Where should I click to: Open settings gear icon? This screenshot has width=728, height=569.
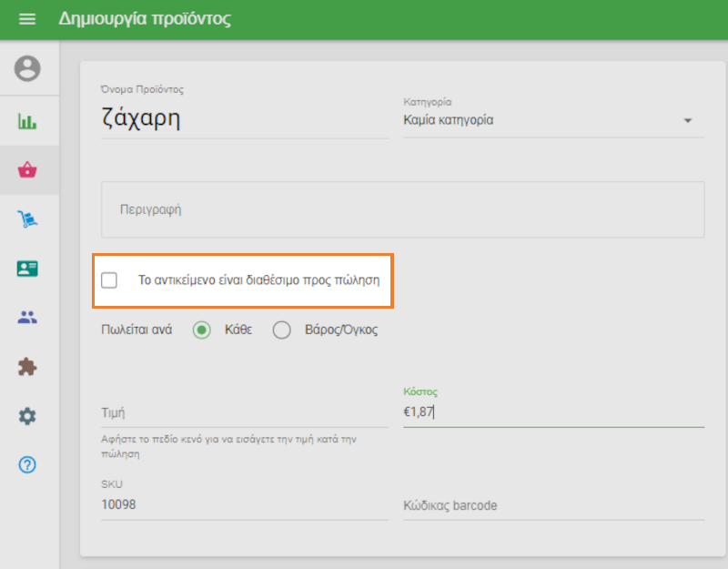pos(28,416)
